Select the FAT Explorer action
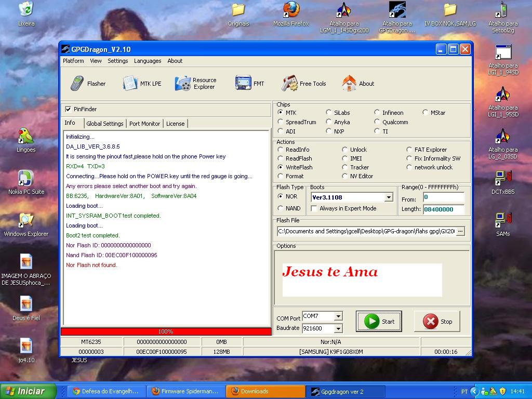 tap(409, 150)
